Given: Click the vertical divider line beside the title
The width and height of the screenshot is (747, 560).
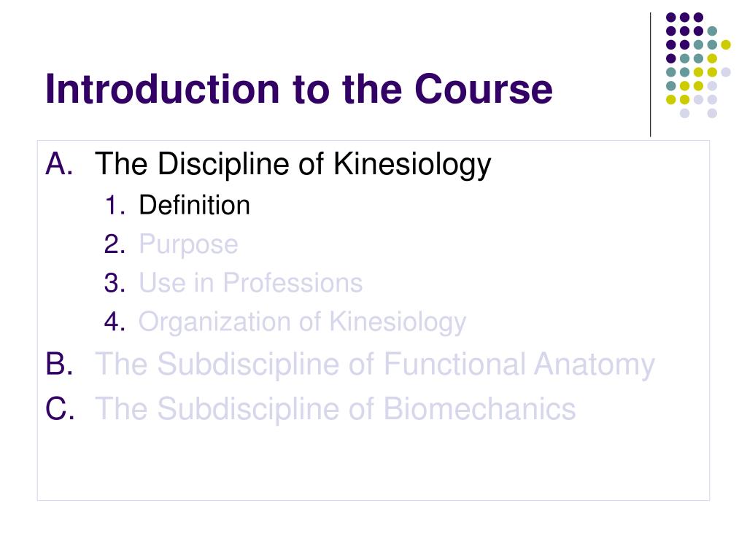Looking at the screenshot, I should pos(650,75).
